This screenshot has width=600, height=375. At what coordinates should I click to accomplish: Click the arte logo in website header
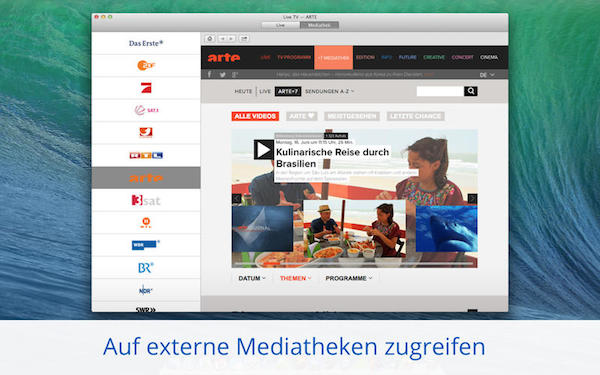coord(224,57)
